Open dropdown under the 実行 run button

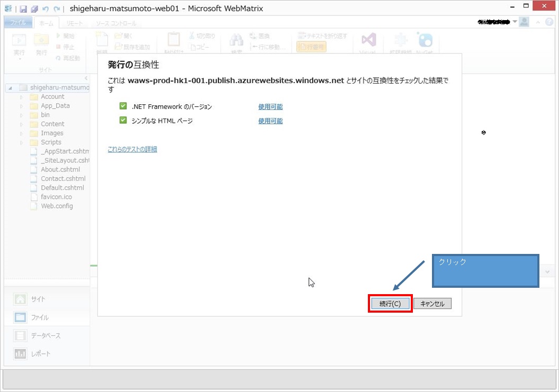pyautogui.click(x=20, y=59)
